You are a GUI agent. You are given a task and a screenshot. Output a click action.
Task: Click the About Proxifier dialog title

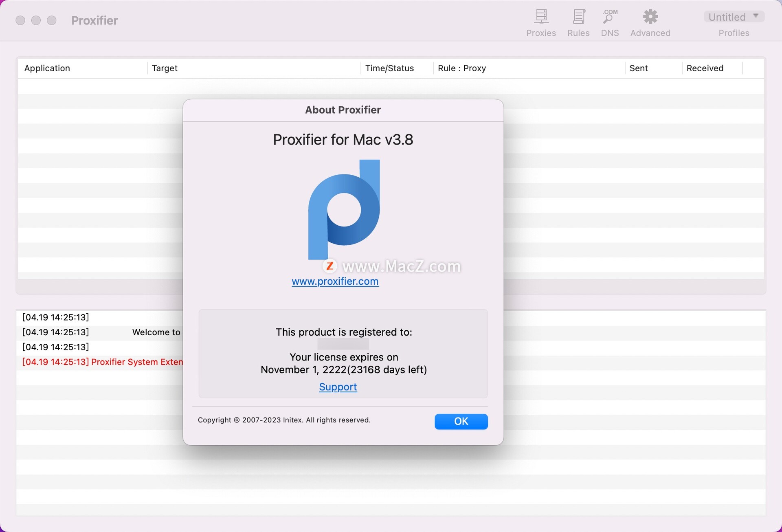[343, 110]
